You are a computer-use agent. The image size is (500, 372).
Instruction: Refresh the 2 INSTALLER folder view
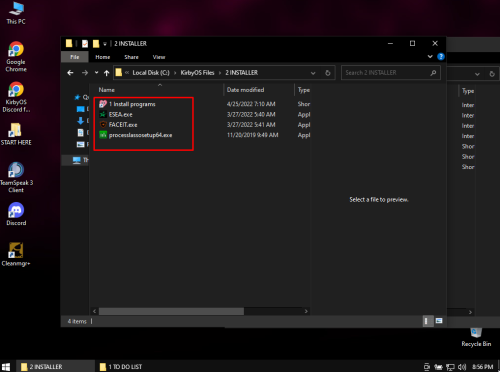click(x=328, y=73)
